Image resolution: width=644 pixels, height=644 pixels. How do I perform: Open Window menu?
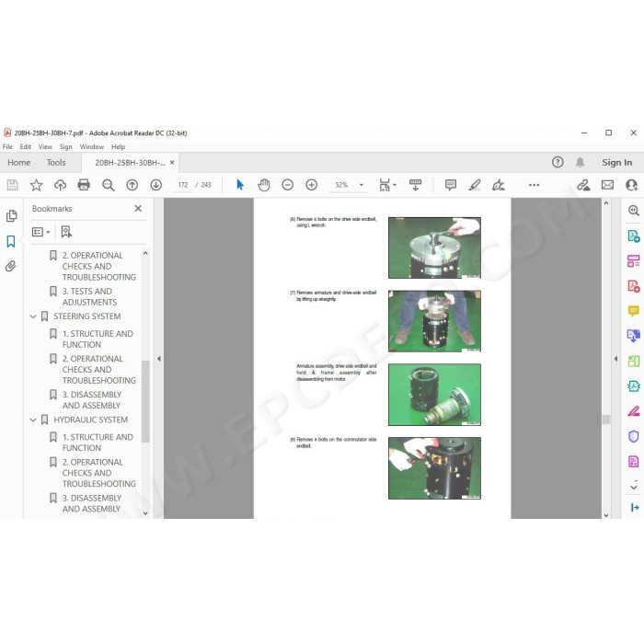click(92, 146)
